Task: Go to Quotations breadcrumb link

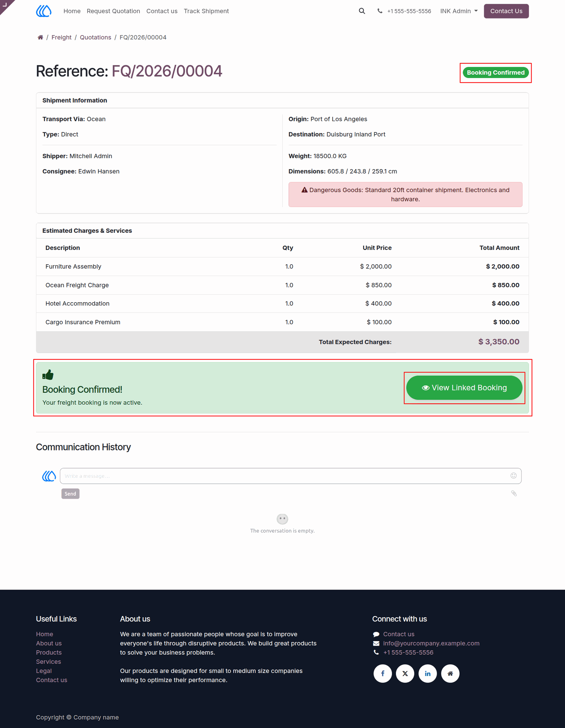Action: 95,37
